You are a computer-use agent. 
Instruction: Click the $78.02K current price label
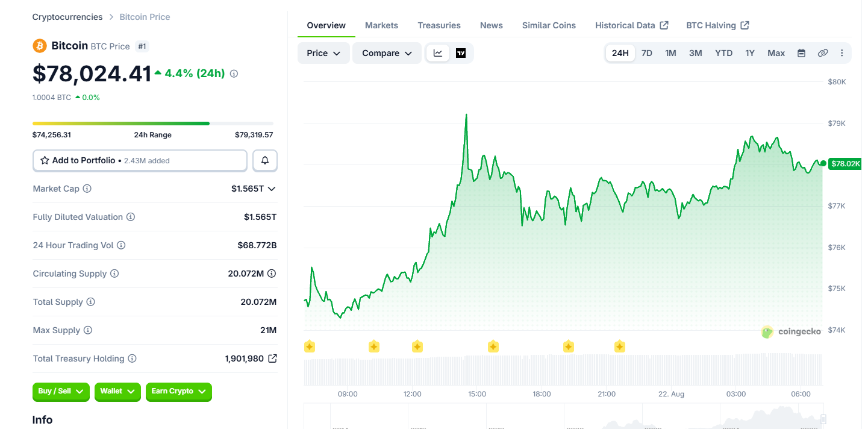pyautogui.click(x=846, y=163)
